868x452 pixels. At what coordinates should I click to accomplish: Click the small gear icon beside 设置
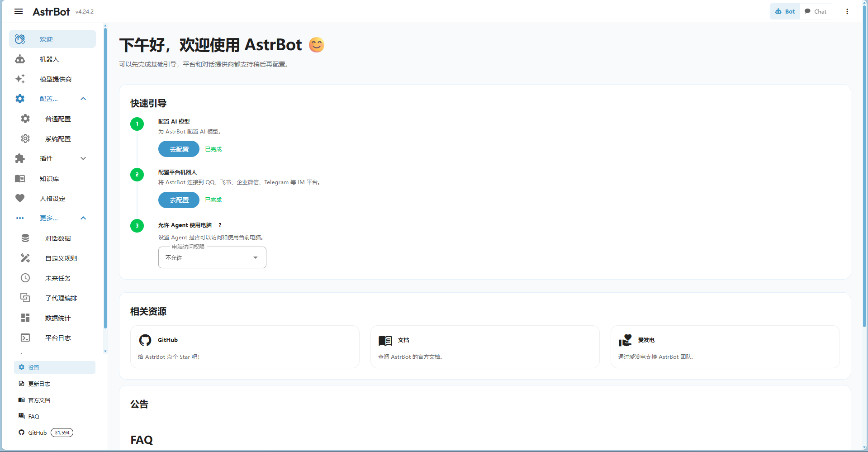coord(21,367)
